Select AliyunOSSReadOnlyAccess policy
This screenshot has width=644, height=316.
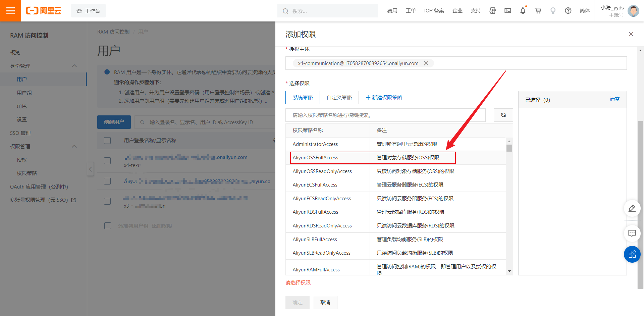(396, 171)
